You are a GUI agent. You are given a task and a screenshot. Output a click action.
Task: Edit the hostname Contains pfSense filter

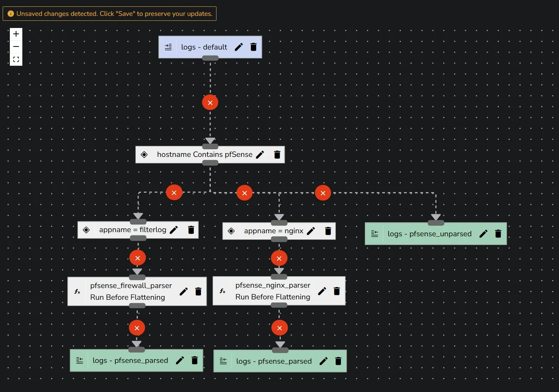point(260,155)
